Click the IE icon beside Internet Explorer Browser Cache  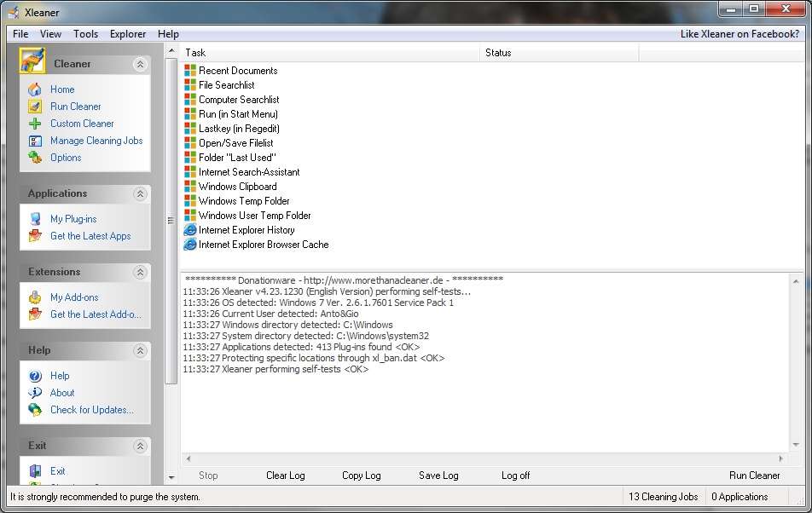click(190, 244)
